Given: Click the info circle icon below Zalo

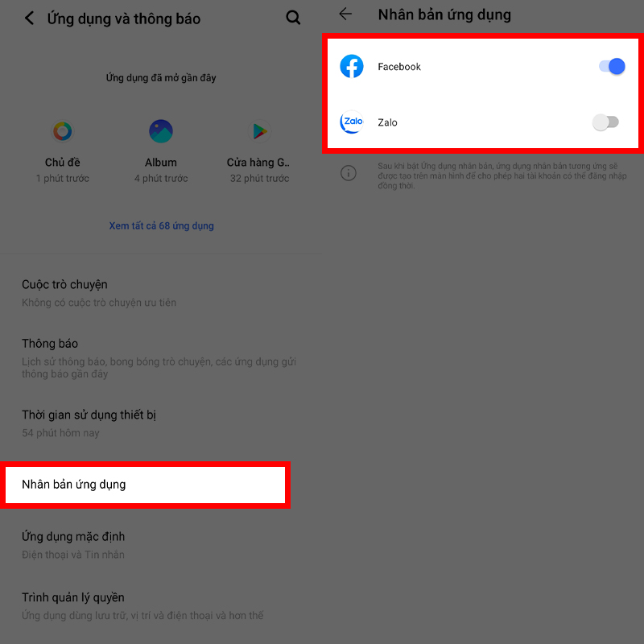Looking at the screenshot, I should tap(349, 173).
